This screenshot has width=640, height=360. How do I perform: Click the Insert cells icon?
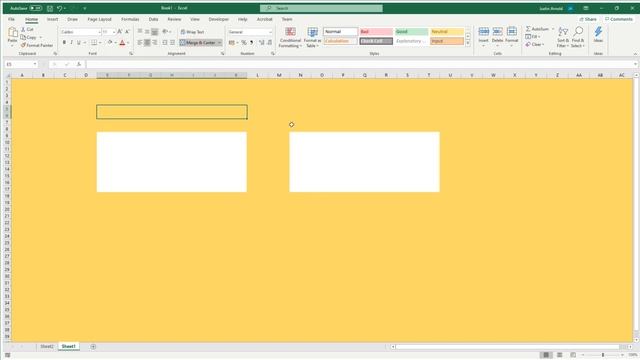(x=484, y=32)
